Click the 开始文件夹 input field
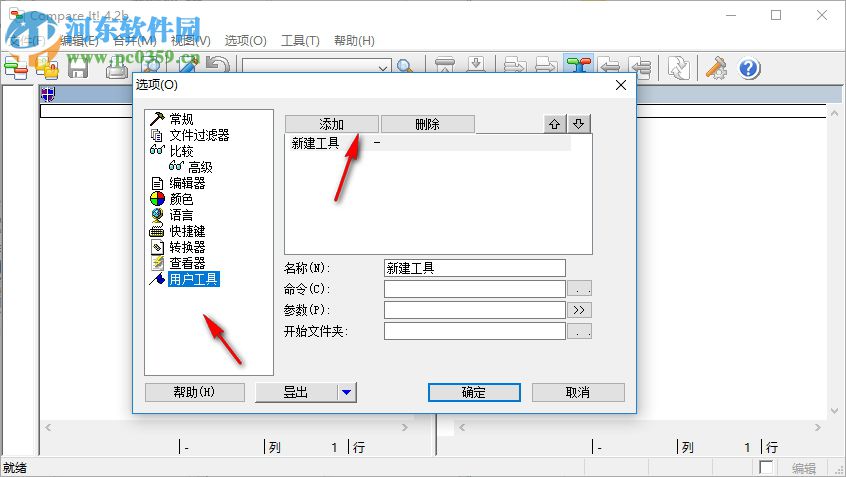This screenshot has height=477, width=846. pyautogui.click(x=474, y=331)
